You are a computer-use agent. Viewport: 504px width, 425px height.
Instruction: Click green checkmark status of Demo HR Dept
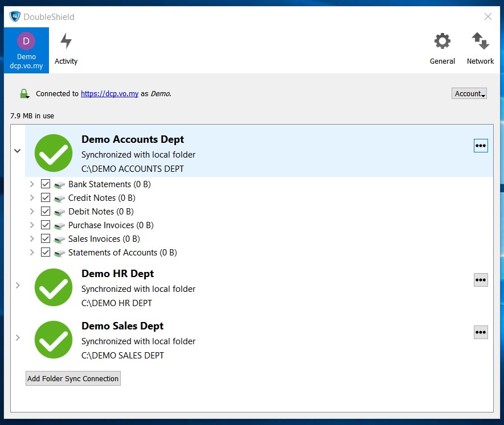pyautogui.click(x=54, y=287)
